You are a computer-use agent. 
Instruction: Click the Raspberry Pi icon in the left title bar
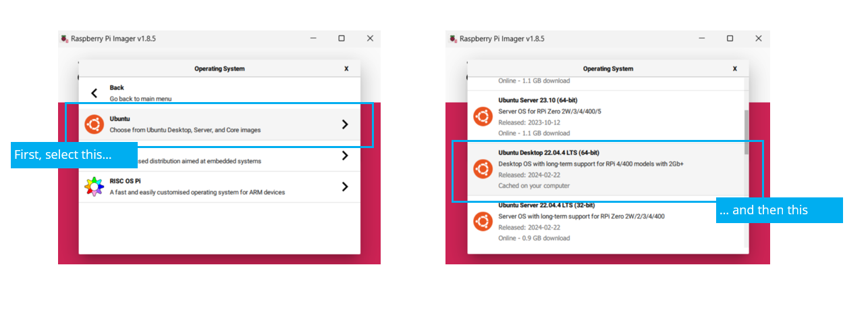[x=64, y=39]
